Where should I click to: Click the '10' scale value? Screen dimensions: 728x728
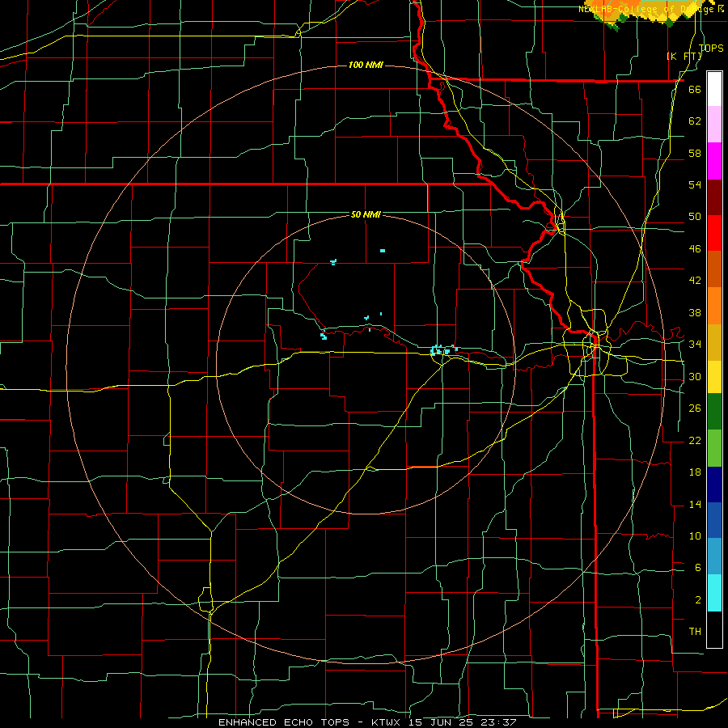695,536
